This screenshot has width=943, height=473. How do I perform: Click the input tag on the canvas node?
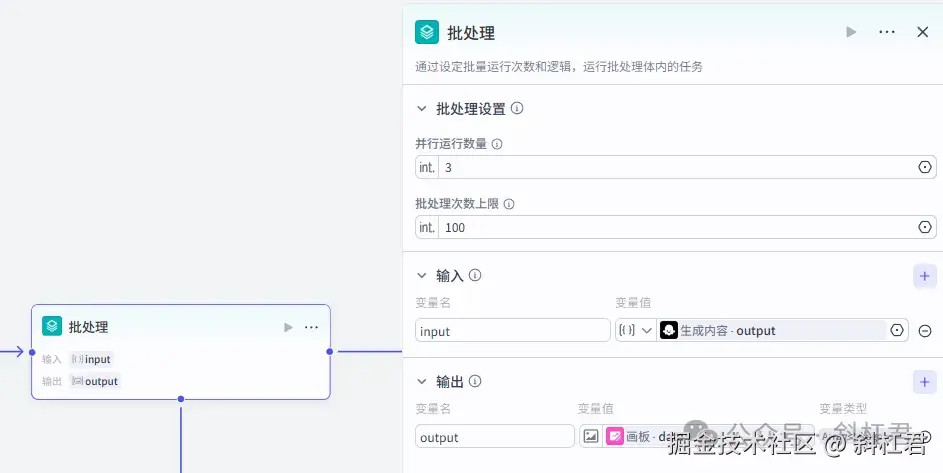[x=91, y=359]
